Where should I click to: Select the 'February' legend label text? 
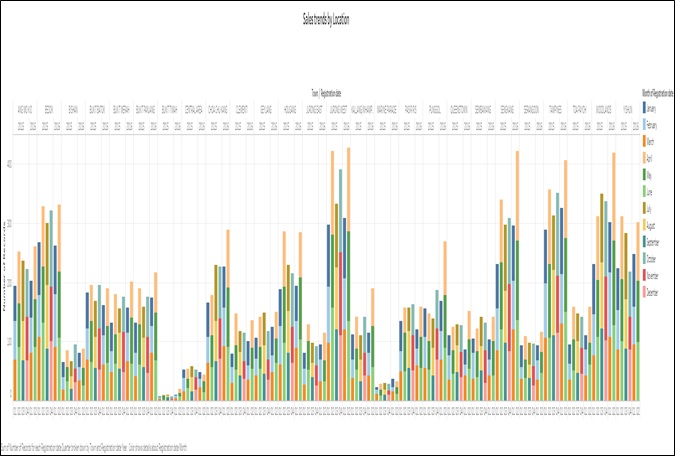pyautogui.click(x=652, y=125)
